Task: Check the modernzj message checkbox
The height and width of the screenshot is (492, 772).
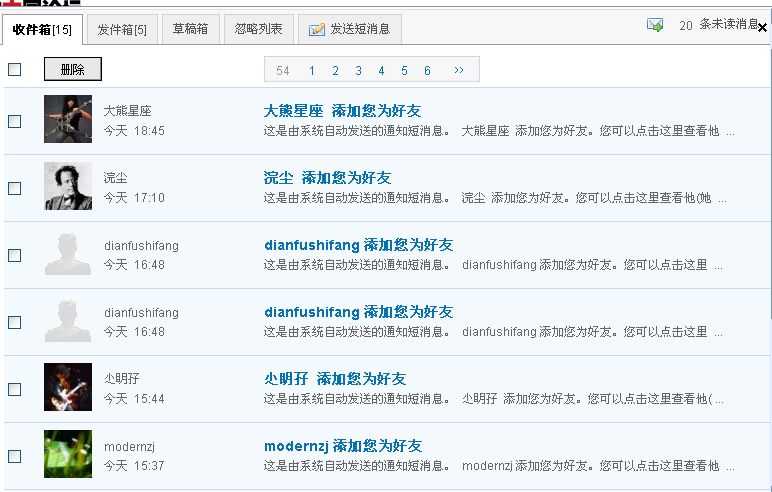Action: pos(15,456)
